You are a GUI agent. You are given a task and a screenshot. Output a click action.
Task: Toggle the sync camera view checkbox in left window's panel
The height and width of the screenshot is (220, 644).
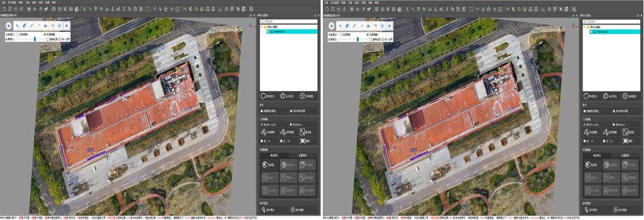pos(291,111)
